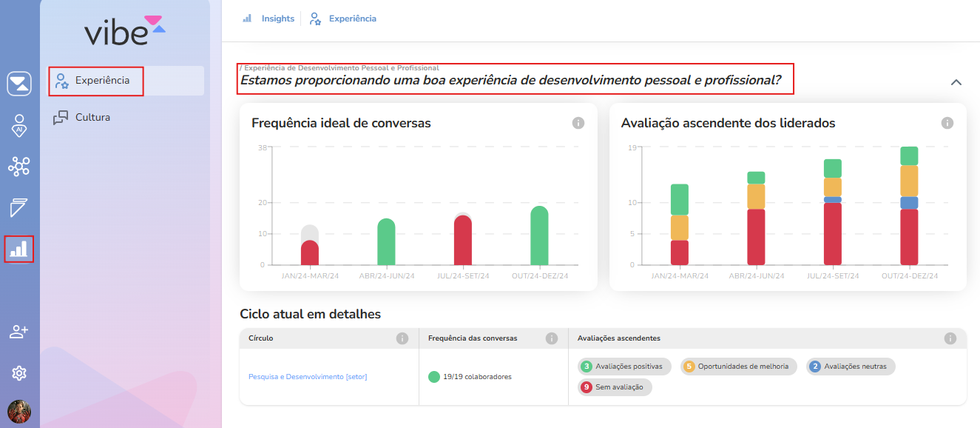Click the ABR/24-JUN/24 axis label in Avaliação ascendente chart

(756, 276)
